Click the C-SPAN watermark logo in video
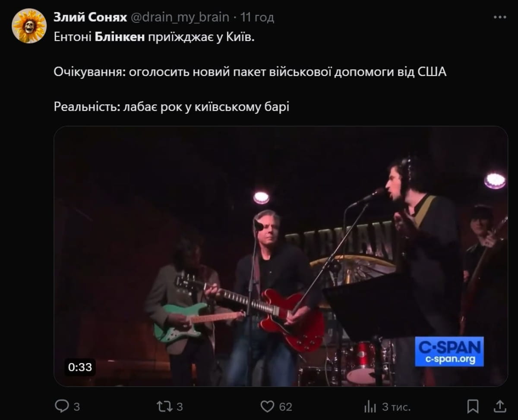 pos(449,351)
